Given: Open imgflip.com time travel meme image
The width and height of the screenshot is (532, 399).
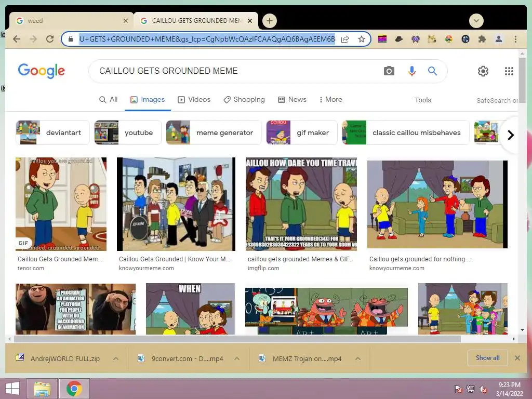Looking at the screenshot, I should tap(301, 204).
